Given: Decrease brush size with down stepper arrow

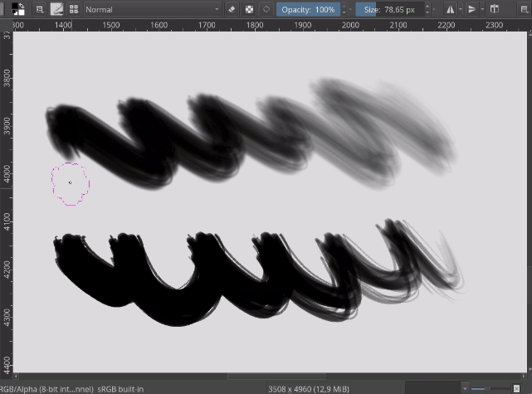Looking at the screenshot, I should [427, 13].
